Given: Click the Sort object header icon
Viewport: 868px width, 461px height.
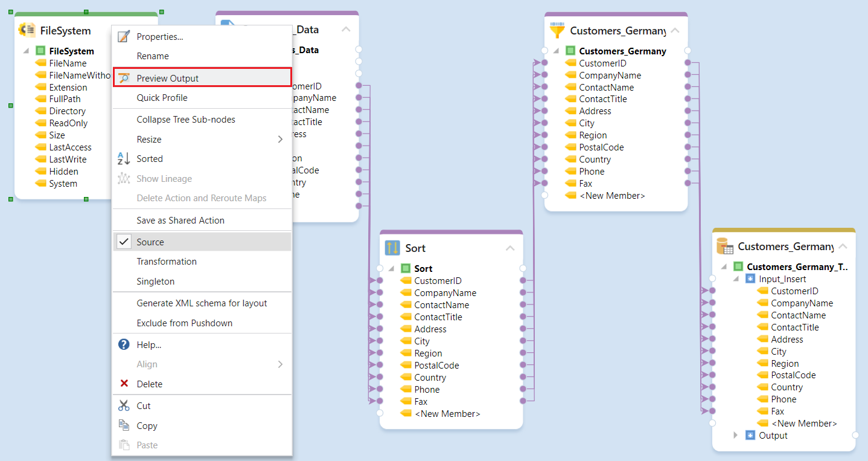Looking at the screenshot, I should (x=392, y=248).
